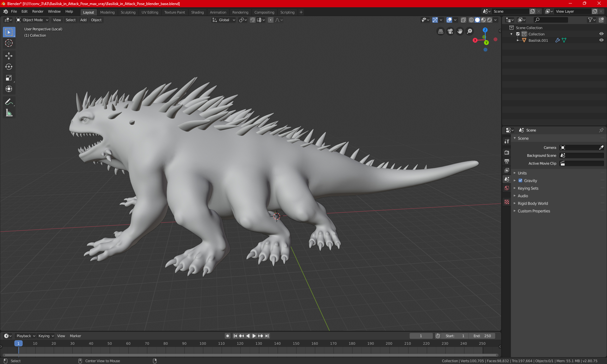
Task: Exclude Collection via its checkbox
Action: 518,34
